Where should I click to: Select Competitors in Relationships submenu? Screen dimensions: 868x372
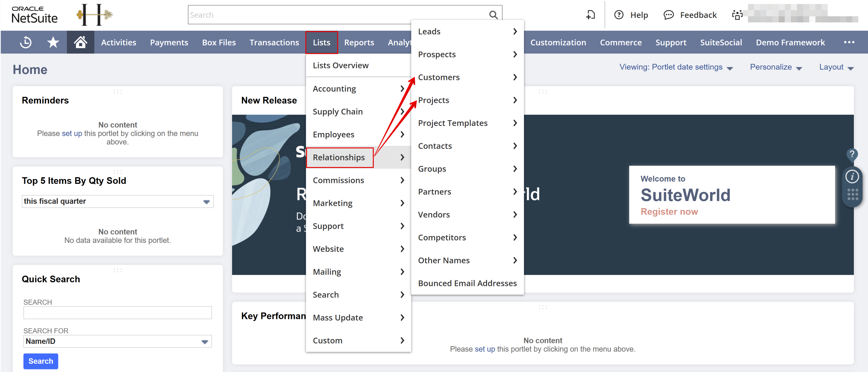point(467,238)
